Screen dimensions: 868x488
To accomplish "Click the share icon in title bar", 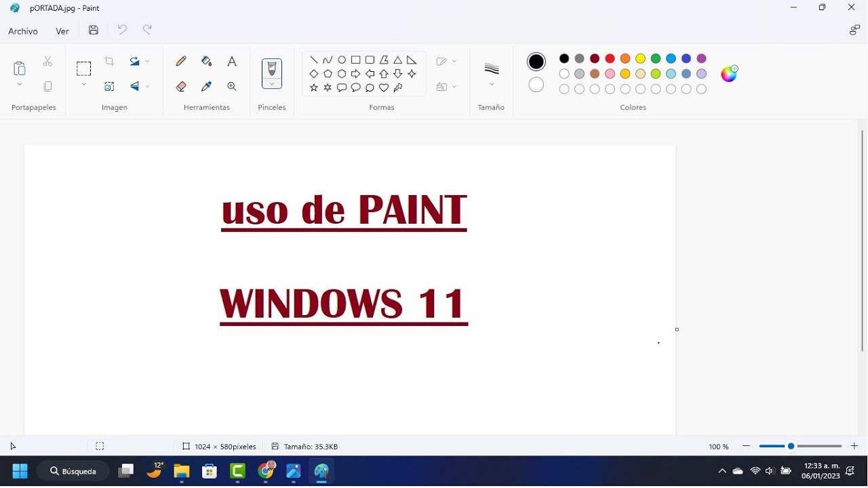I will pyautogui.click(x=854, y=30).
